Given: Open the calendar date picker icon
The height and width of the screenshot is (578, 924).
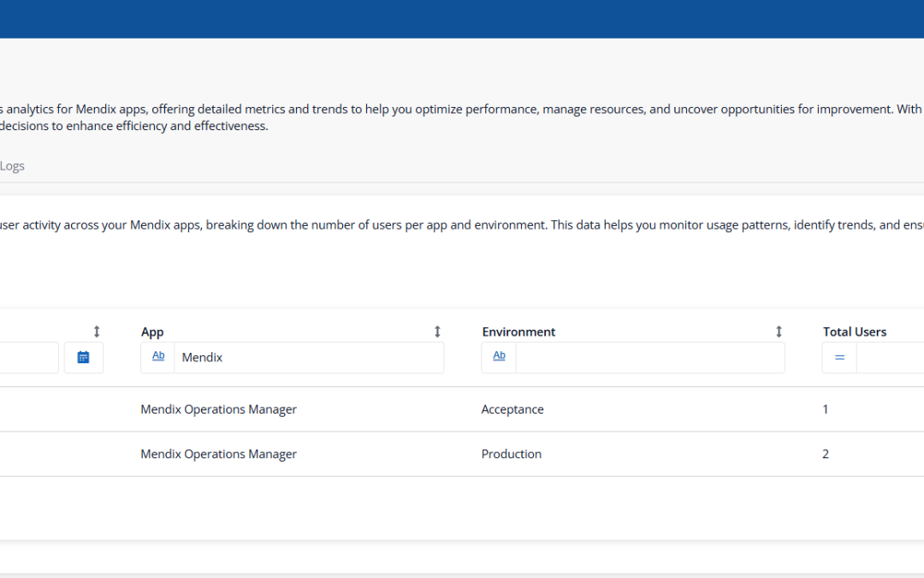Looking at the screenshot, I should tap(83, 357).
